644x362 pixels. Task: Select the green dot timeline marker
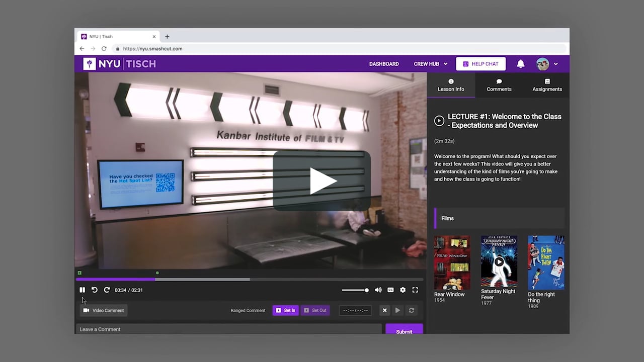[x=157, y=273]
